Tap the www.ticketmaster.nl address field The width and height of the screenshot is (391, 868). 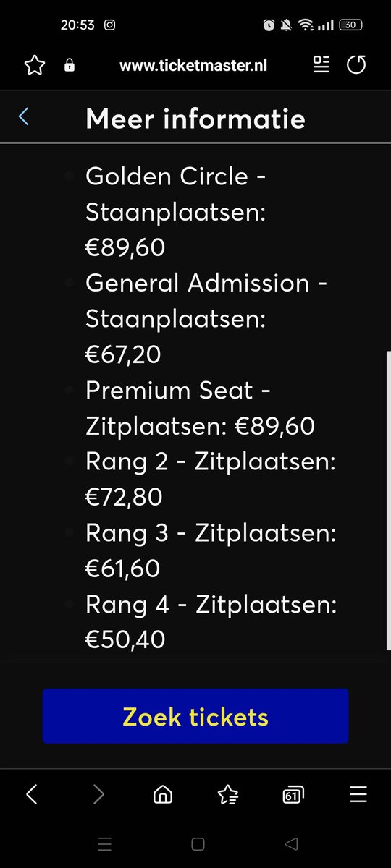[x=193, y=66]
